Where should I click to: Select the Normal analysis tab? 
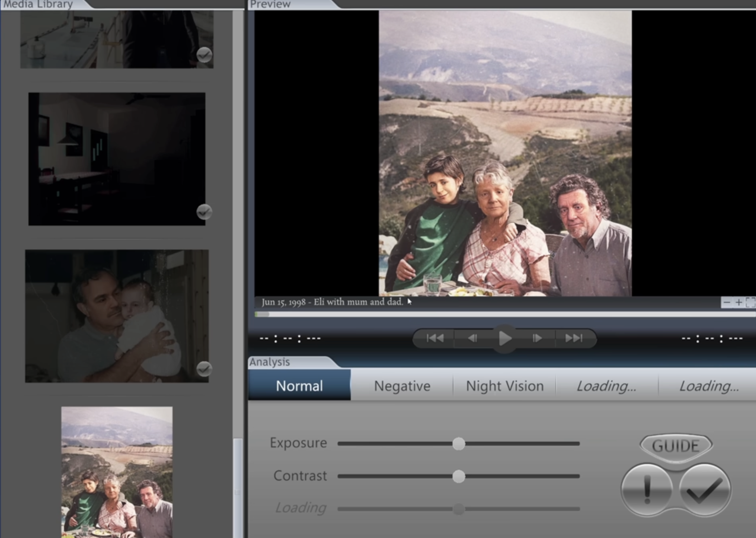[299, 386]
